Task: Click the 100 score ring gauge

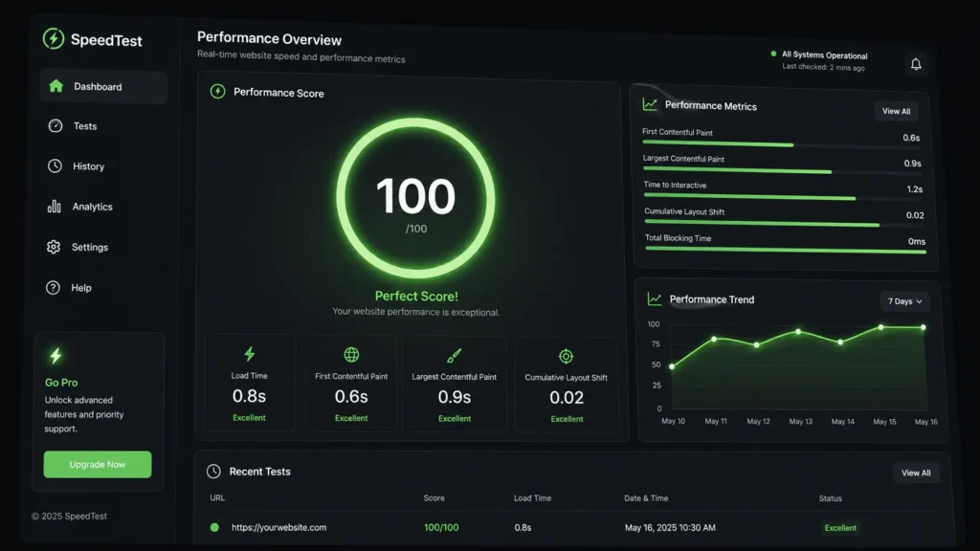Action: 415,199
